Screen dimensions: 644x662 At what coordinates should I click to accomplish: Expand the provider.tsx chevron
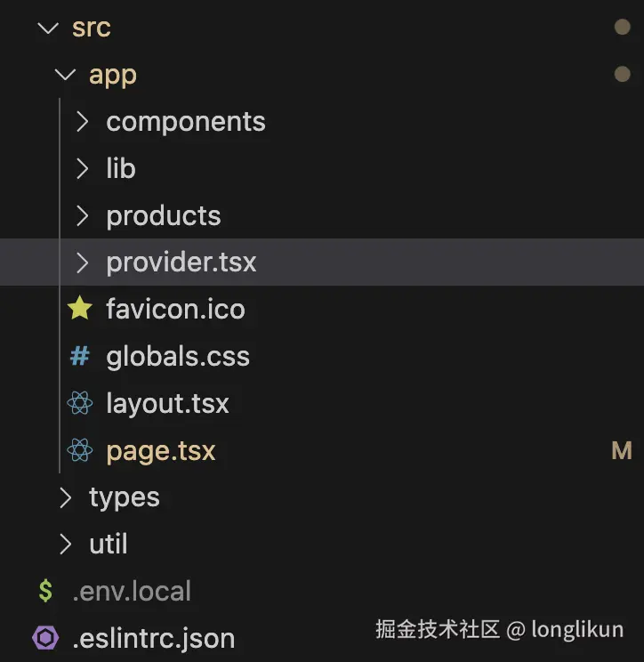tap(82, 262)
